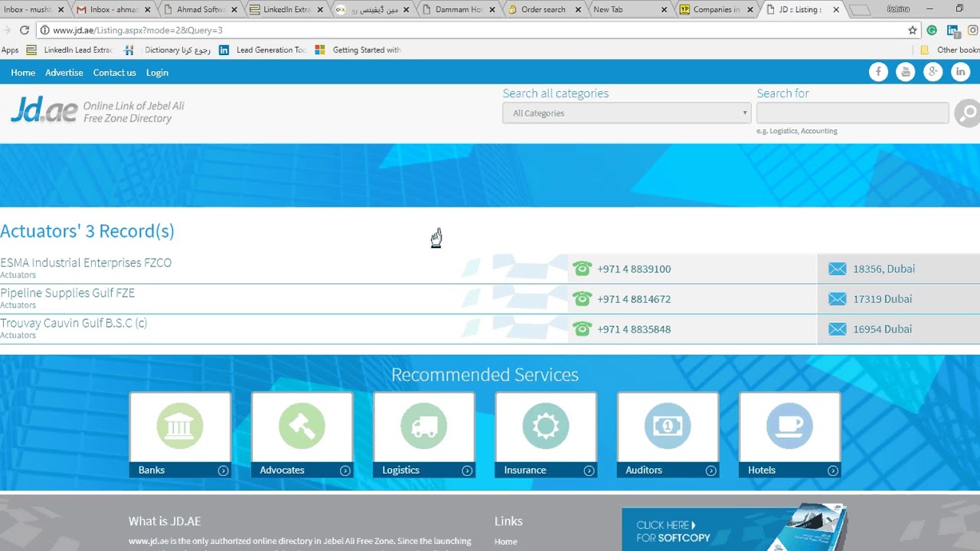Viewport: 980px width, 551px height.
Task: Click the search magnifier button
Action: [x=967, y=113]
